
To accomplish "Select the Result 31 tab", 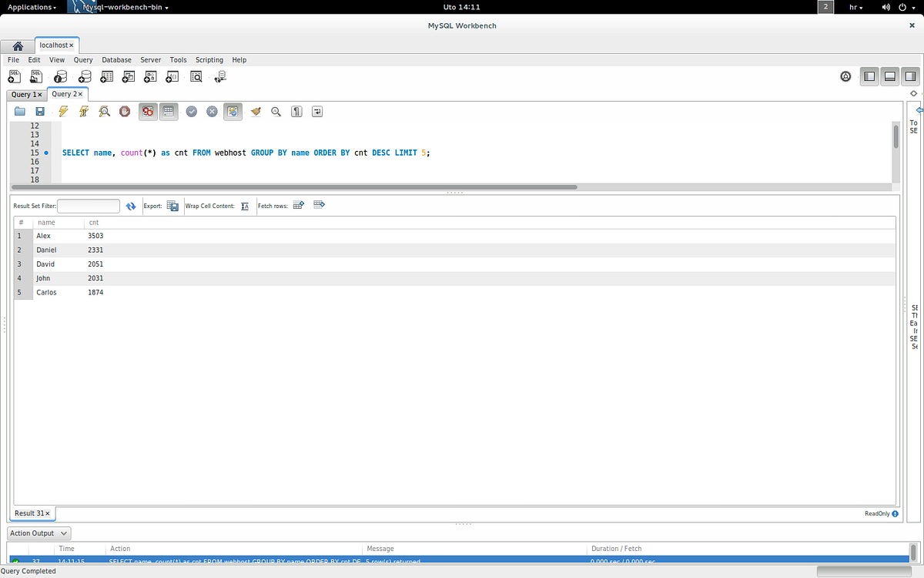I will tap(33, 513).
